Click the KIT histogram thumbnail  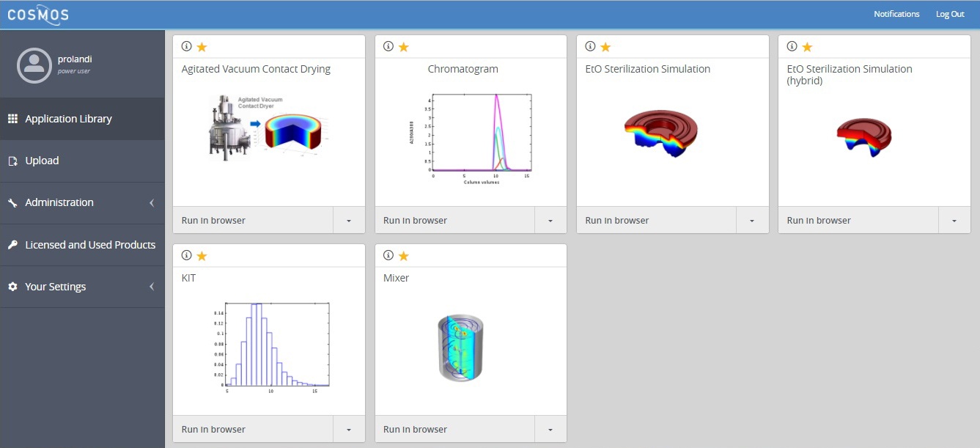[x=270, y=348]
